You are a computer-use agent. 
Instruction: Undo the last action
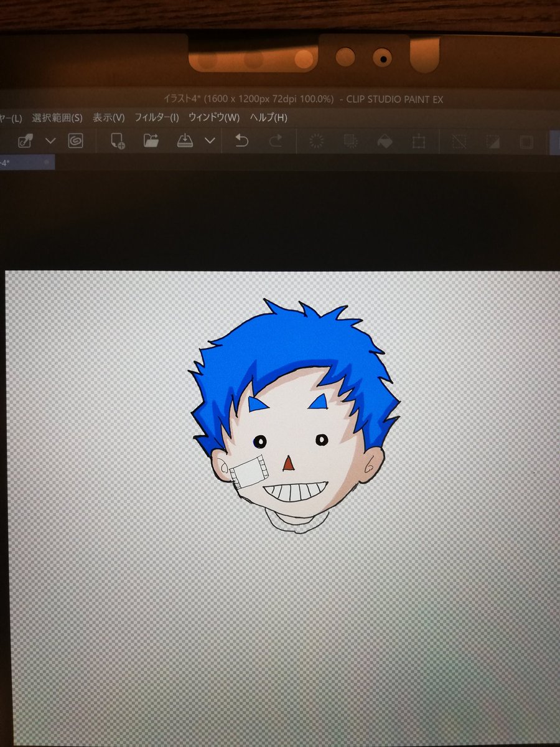pyautogui.click(x=241, y=141)
